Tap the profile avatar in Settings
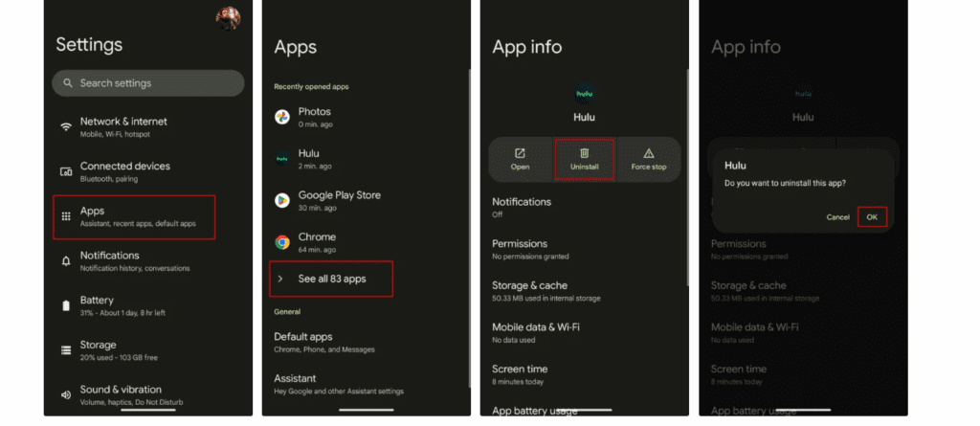980x426 pixels. pos(228,17)
